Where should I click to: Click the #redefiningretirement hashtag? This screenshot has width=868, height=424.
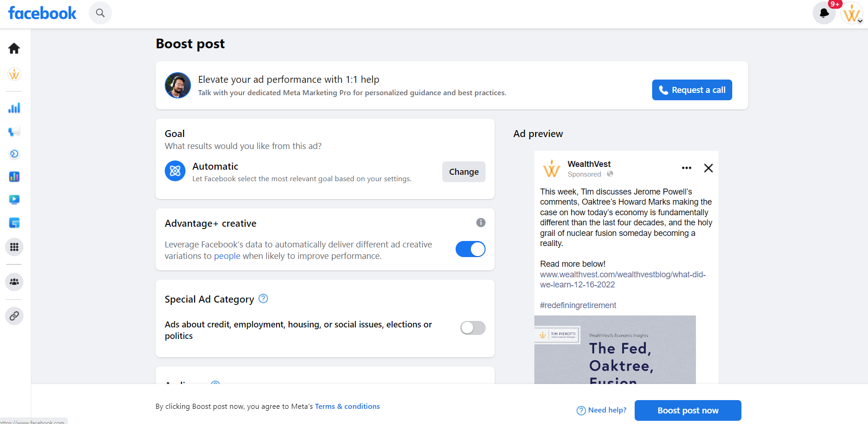[578, 305]
